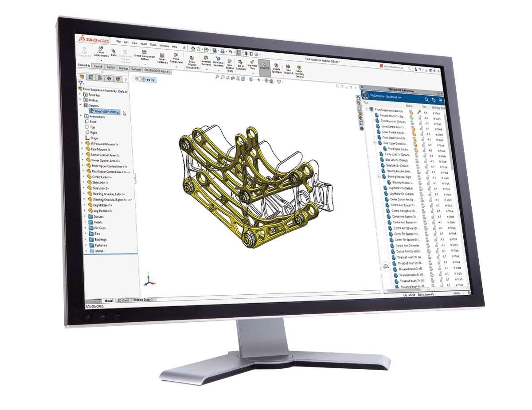
Task: Select the Steering Knuckle, Left component
Action: coord(109,193)
